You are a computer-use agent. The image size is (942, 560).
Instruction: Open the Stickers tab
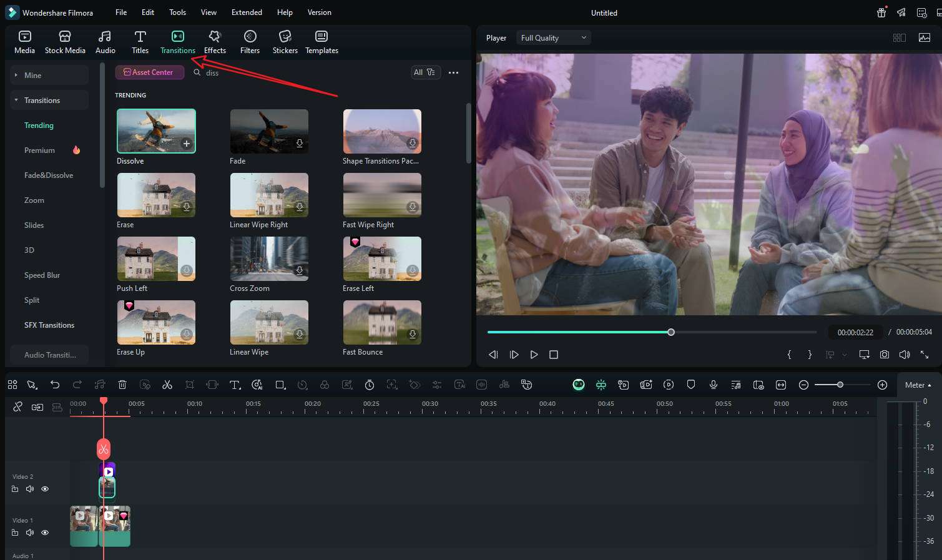[x=285, y=42]
